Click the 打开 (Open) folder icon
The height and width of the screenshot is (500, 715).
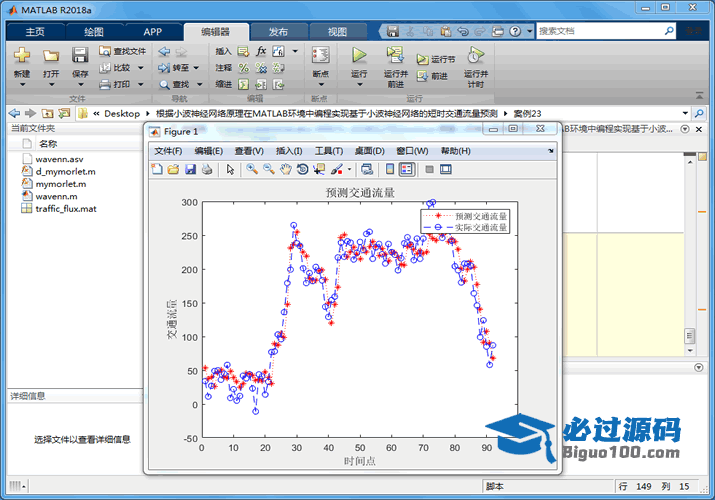(x=51, y=56)
